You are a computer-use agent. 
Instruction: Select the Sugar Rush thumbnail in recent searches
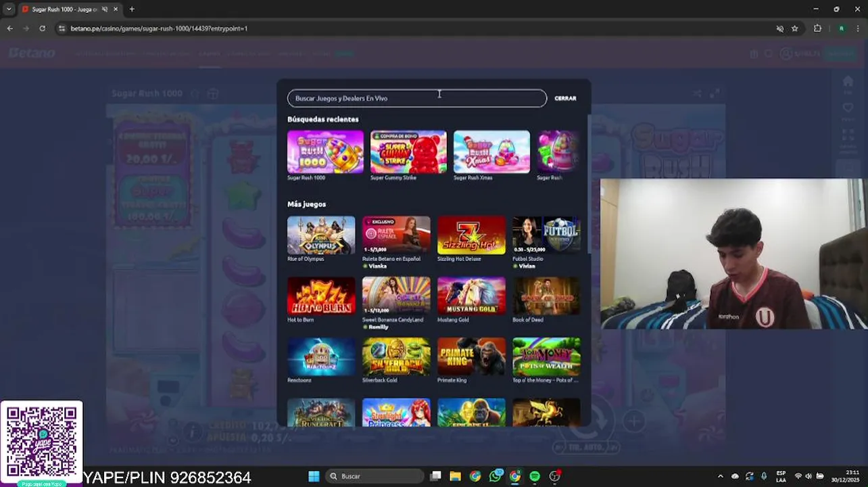point(558,152)
